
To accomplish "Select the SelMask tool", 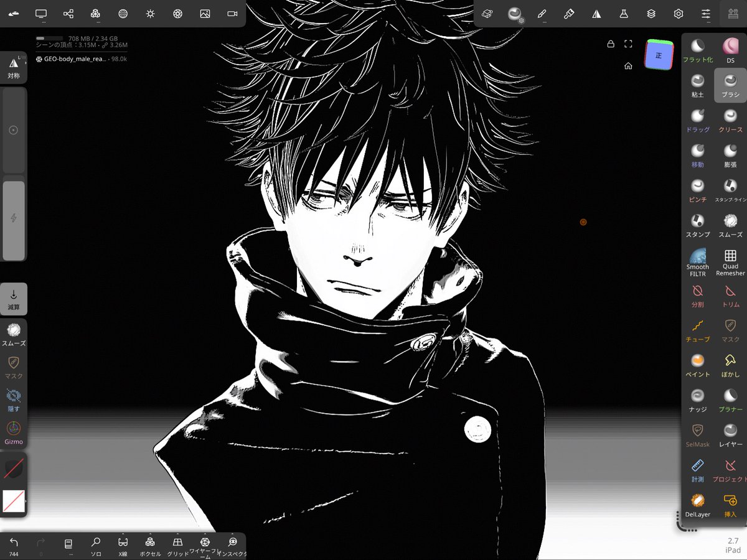I will click(x=698, y=434).
